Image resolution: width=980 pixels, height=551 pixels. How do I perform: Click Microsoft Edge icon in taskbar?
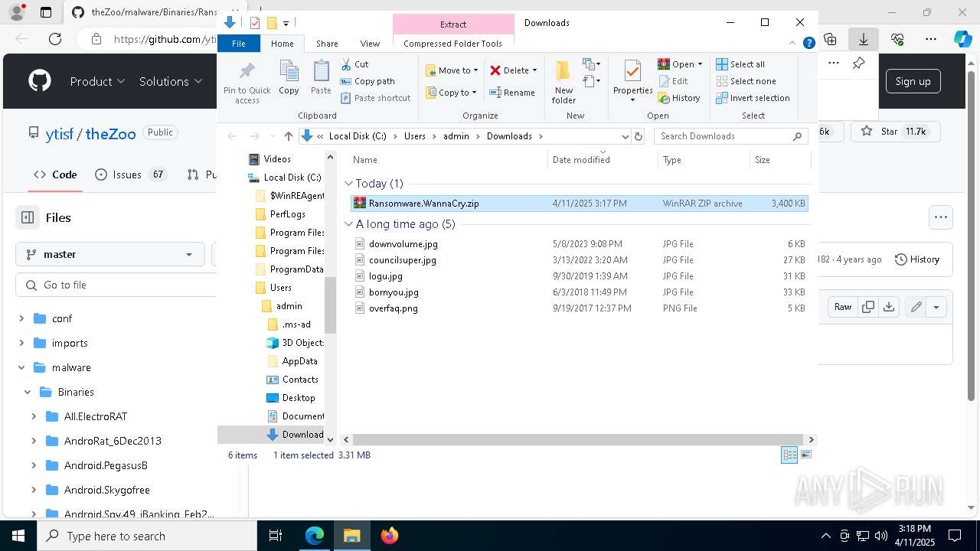[x=315, y=536]
